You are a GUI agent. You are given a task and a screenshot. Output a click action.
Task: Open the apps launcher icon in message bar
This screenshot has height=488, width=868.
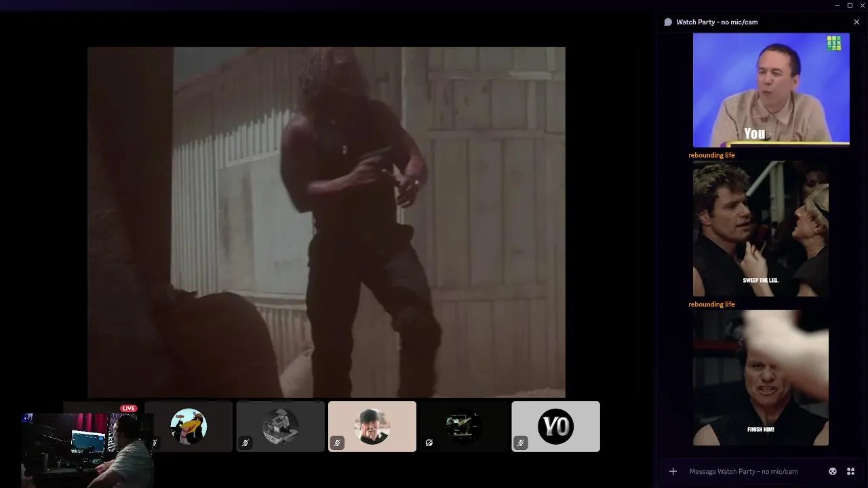click(x=850, y=471)
